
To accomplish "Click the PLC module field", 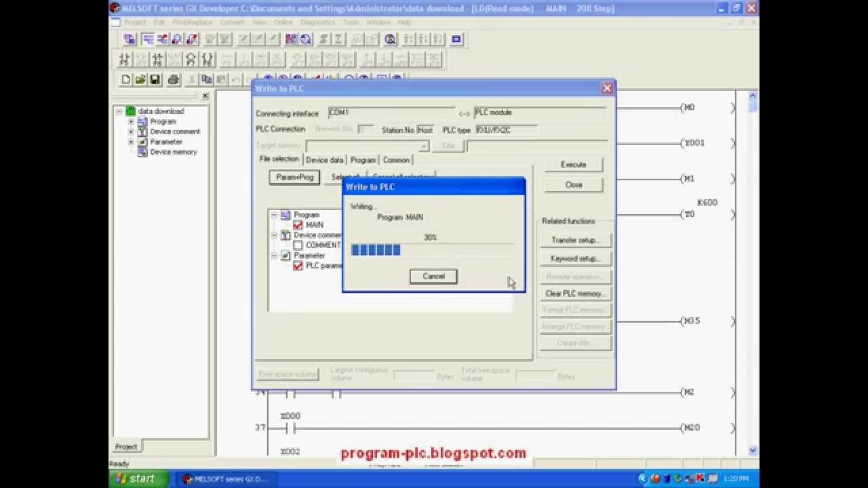I will (540, 113).
